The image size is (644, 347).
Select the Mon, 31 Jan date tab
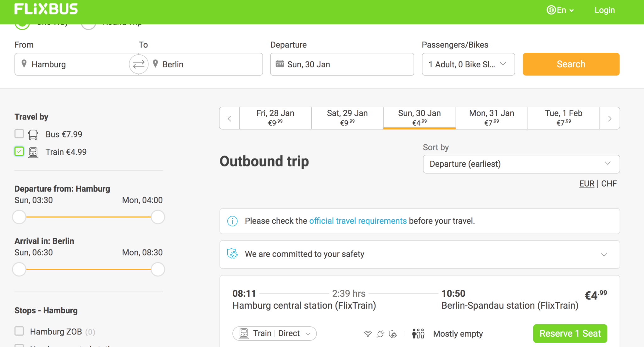tap(491, 118)
